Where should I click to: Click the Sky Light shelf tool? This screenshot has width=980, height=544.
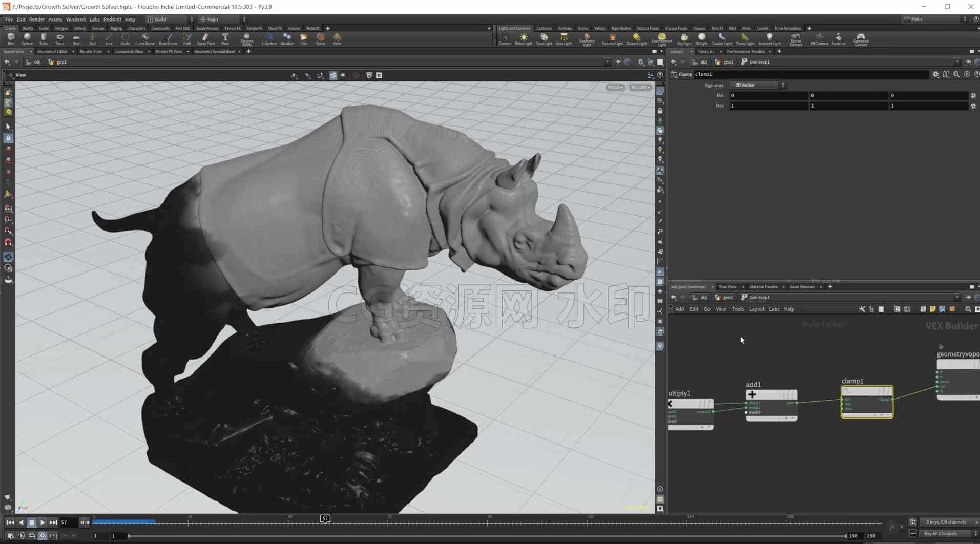point(684,39)
